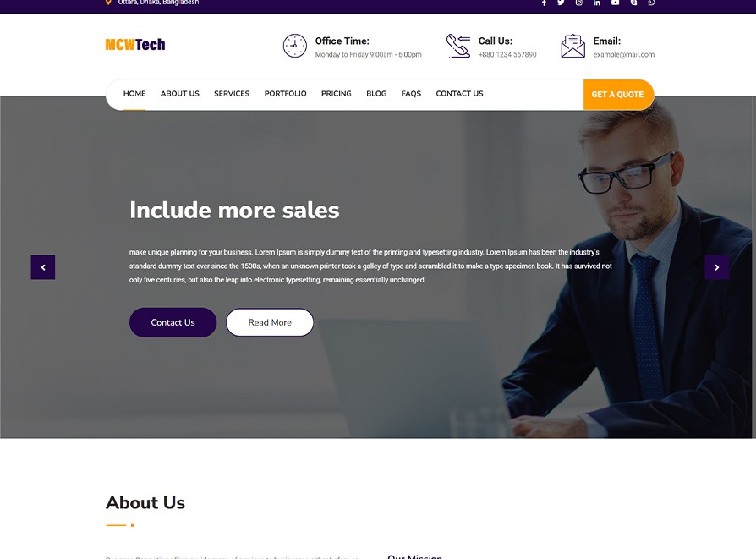The width and height of the screenshot is (756, 559).
Task: Click the Read More button
Action: click(270, 322)
